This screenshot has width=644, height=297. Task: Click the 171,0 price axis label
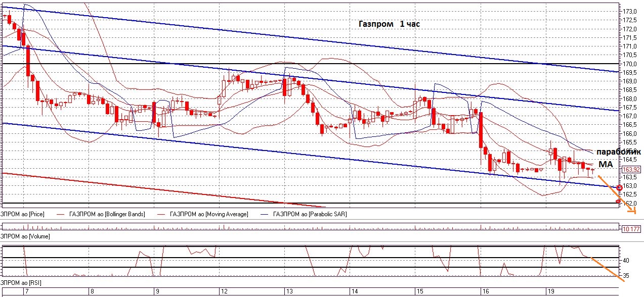pos(630,46)
